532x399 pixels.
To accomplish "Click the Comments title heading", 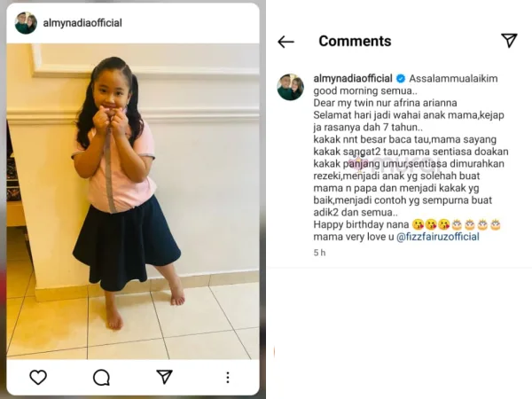I will 355,41.
